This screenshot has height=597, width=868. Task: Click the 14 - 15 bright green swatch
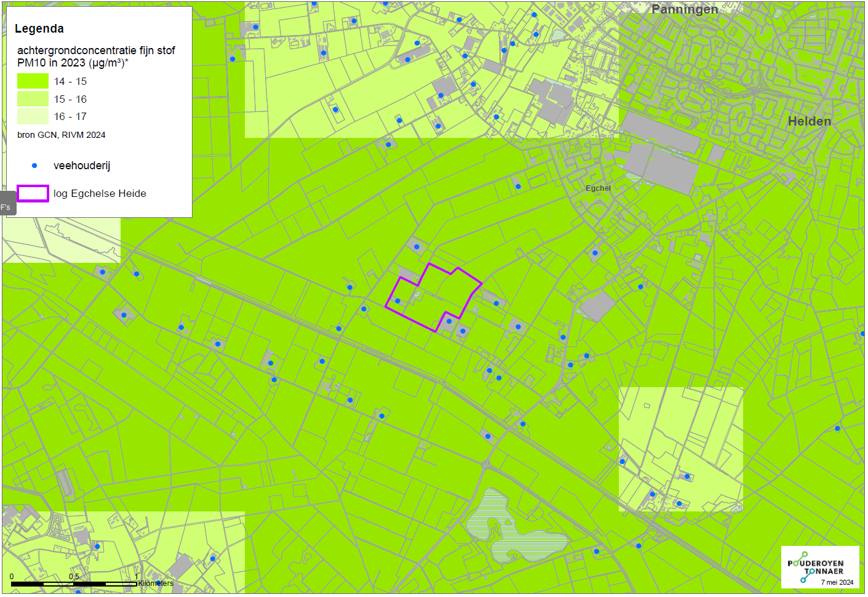[x=33, y=81]
